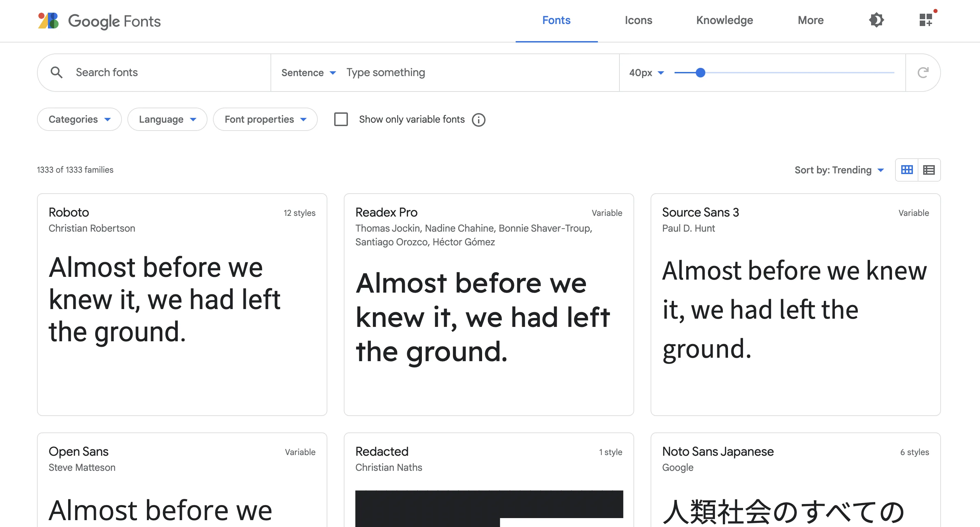The width and height of the screenshot is (980, 527).
Task: Click the font size slider handle
Action: click(700, 72)
